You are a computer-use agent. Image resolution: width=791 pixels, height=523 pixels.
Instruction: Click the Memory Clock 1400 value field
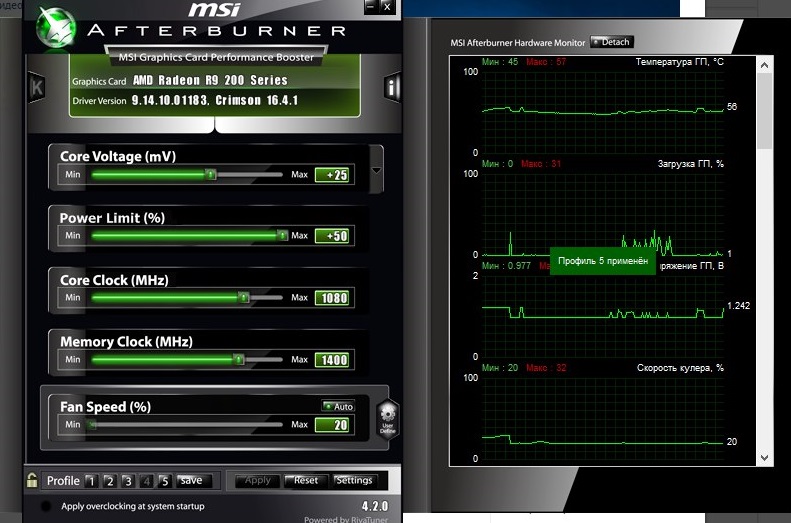332,360
